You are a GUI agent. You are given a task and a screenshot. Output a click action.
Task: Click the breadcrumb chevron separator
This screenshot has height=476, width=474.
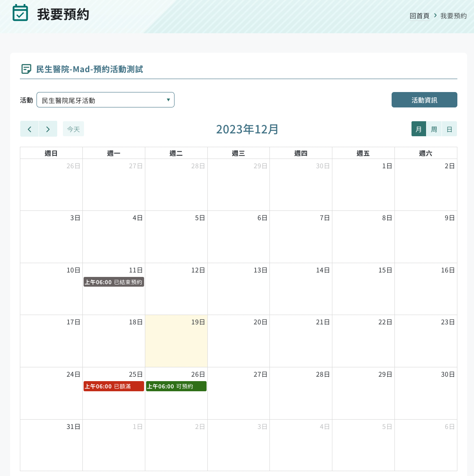[435, 15]
